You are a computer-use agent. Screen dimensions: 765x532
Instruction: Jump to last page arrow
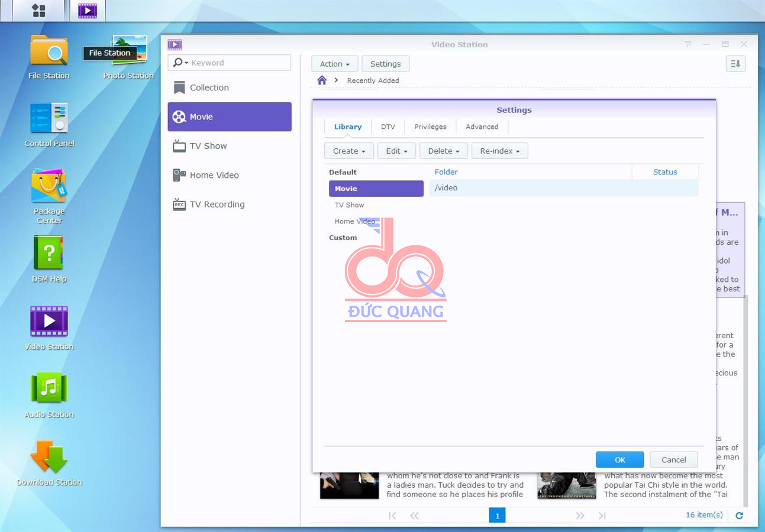(x=602, y=515)
